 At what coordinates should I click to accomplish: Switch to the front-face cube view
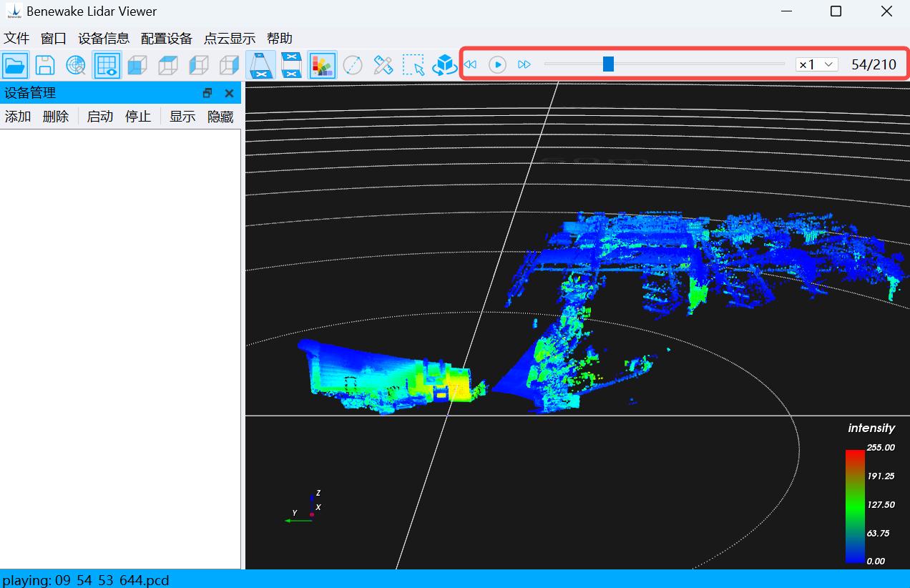(x=137, y=65)
